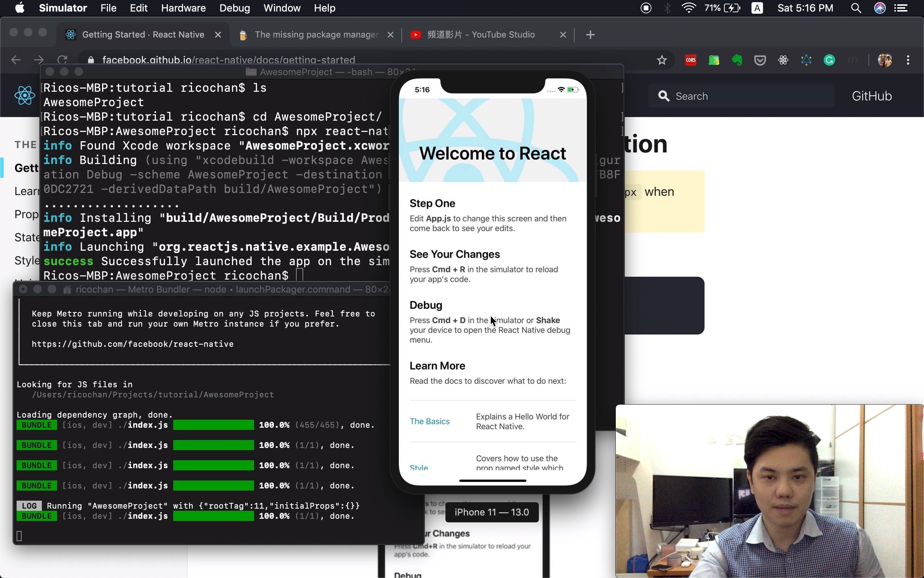Click the success line in the bash terminal
The image size is (924, 578).
(216, 262)
